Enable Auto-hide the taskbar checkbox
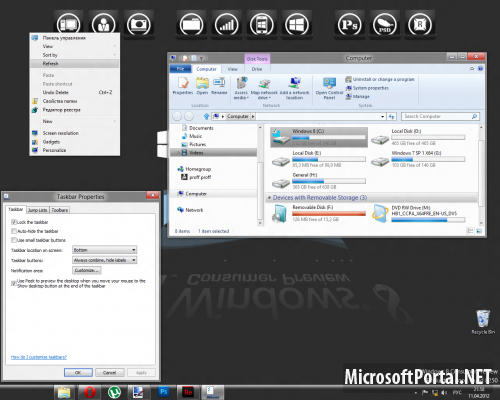The width and height of the screenshot is (500, 400). (14, 231)
